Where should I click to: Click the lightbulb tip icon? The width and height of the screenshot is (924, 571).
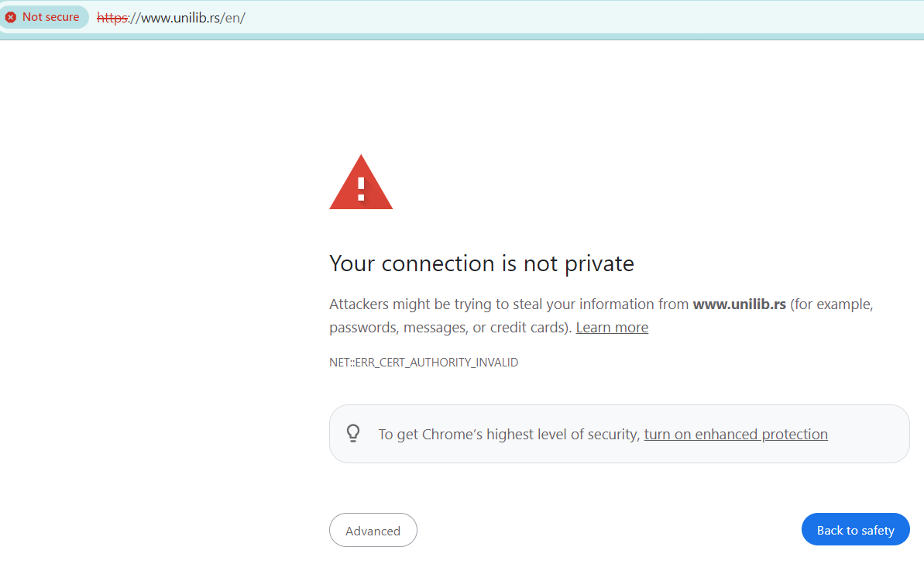353,433
